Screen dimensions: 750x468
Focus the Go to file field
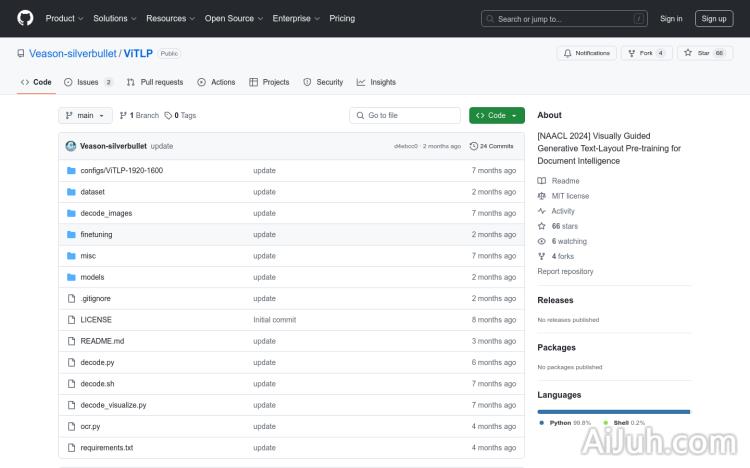(x=405, y=116)
